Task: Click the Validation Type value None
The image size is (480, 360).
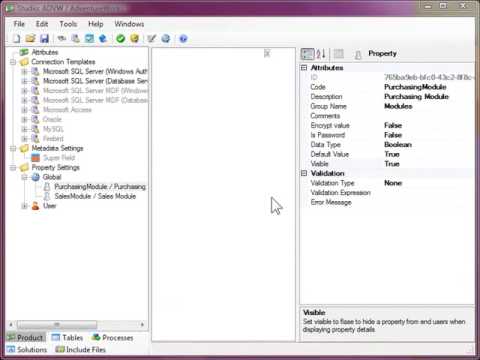Action: [x=393, y=183]
